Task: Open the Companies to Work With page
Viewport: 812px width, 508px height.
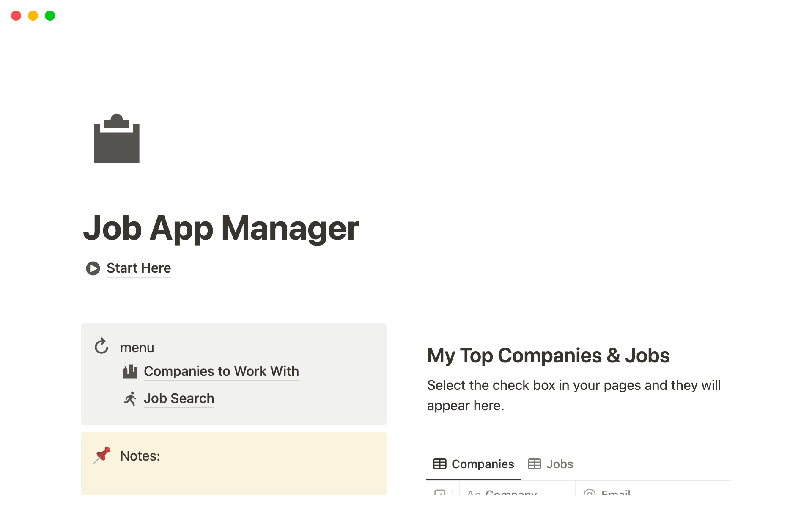Action: point(221,371)
